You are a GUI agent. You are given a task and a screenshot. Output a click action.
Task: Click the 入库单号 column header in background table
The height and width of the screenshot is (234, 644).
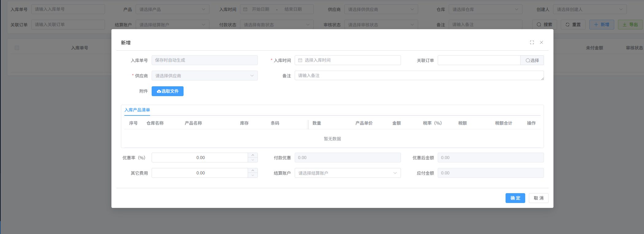[80, 48]
